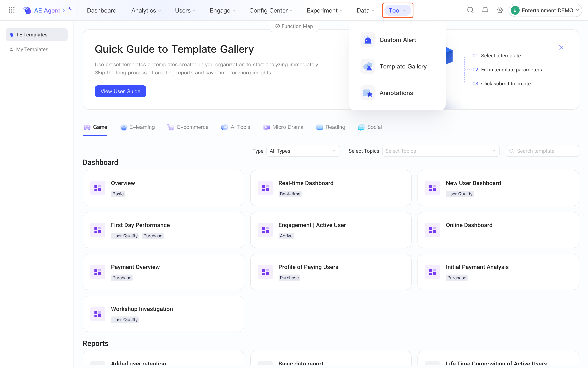Open the Entertainment DEMO project switcher
This screenshot has width=588, height=368.
pyautogui.click(x=545, y=10)
